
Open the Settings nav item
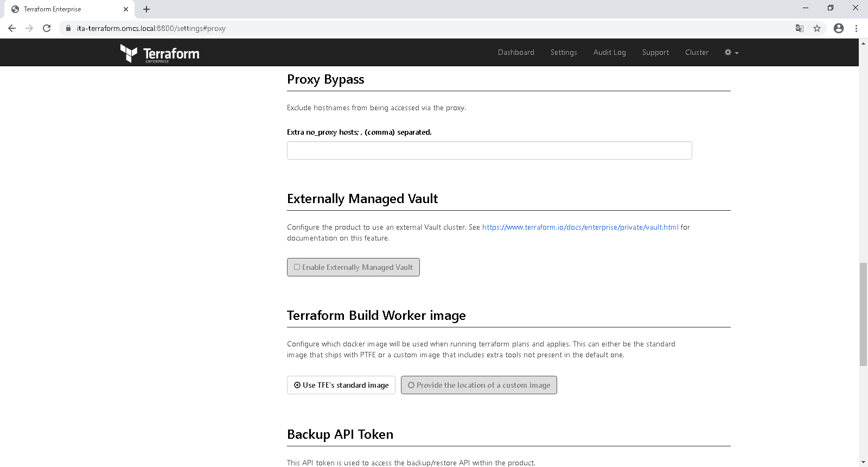pyautogui.click(x=564, y=52)
